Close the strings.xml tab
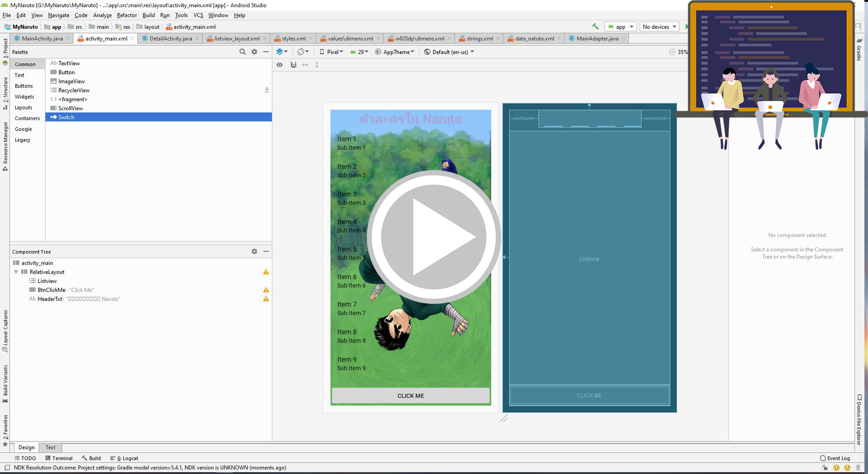This screenshot has height=474, width=868. click(498, 38)
